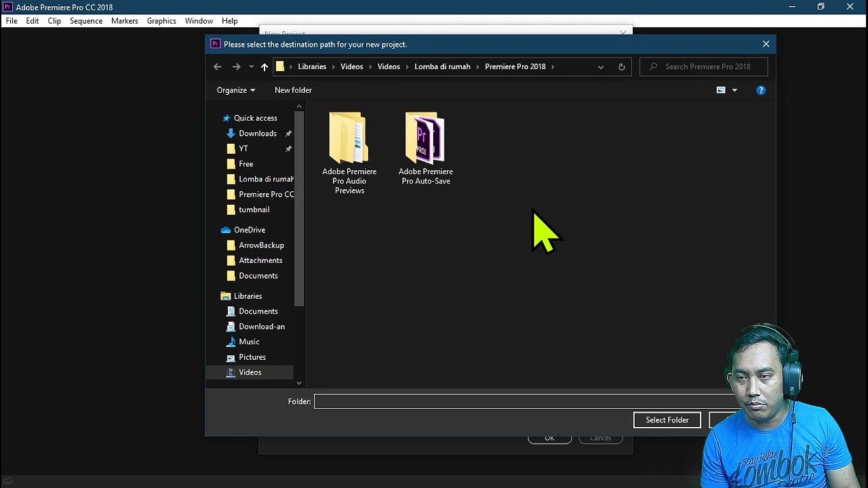Screen dimensions: 868x488
Task: Click OK in the New Project dialog
Action: click(x=550, y=439)
